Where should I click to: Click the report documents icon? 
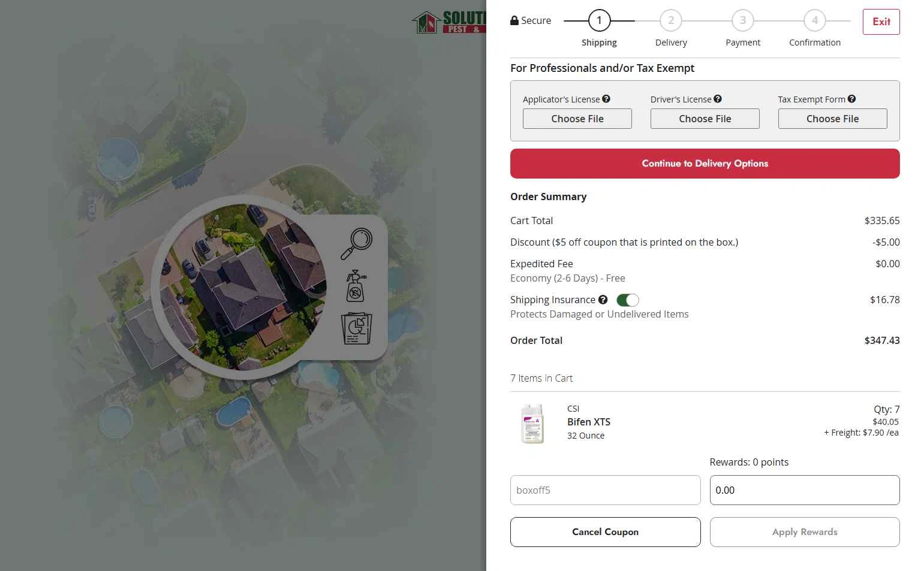(356, 328)
